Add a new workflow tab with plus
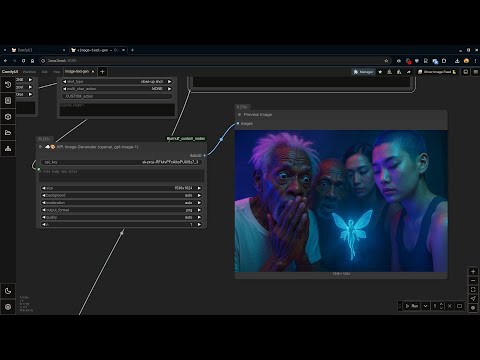The width and height of the screenshot is (480, 360). click(102, 72)
